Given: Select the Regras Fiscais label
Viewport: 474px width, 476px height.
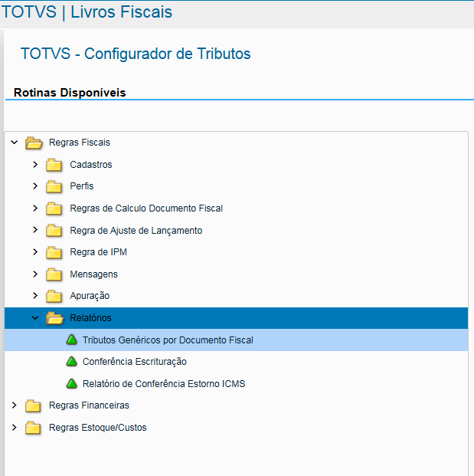Looking at the screenshot, I should (x=80, y=143).
